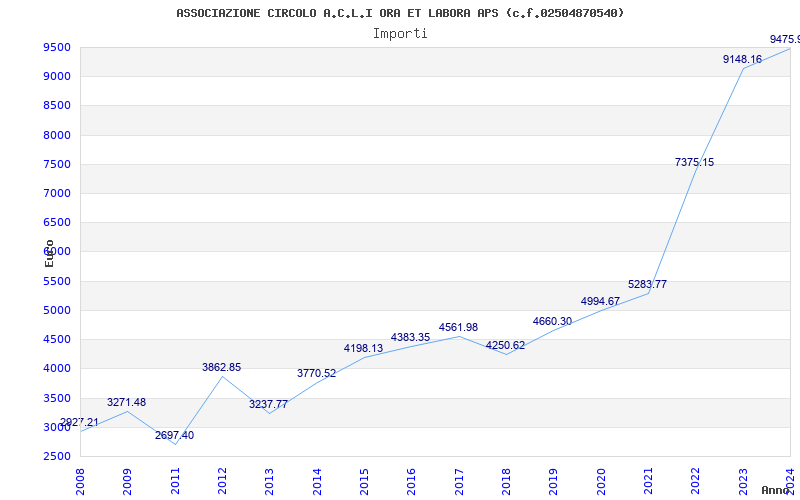Viewport: 800px width, 500px height.
Task: Click y-axis value 8500
Action: 57,106
